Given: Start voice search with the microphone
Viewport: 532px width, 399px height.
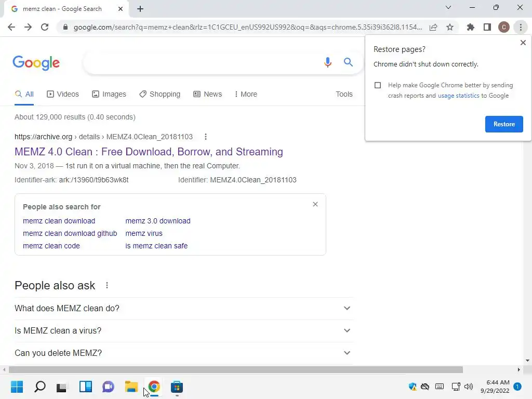Looking at the screenshot, I should click(328, 62).
